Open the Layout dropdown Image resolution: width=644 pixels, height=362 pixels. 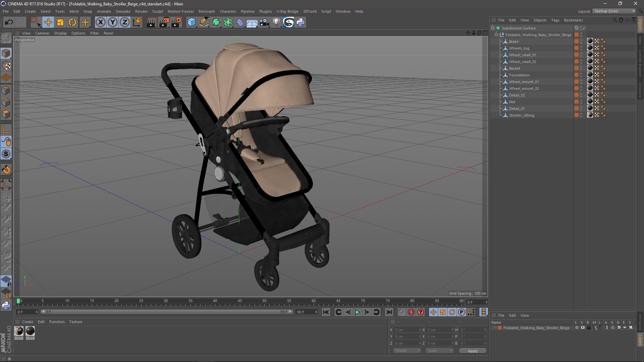(614, 11)
